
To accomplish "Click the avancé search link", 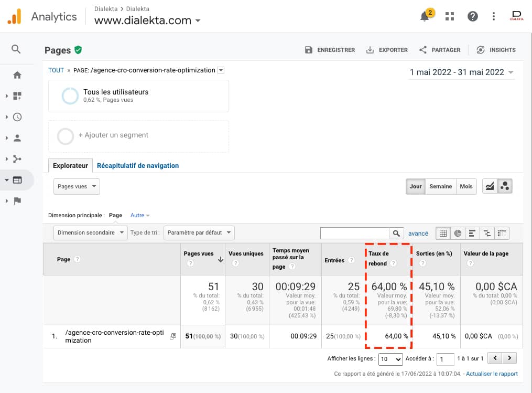I will tap(418, 233).
